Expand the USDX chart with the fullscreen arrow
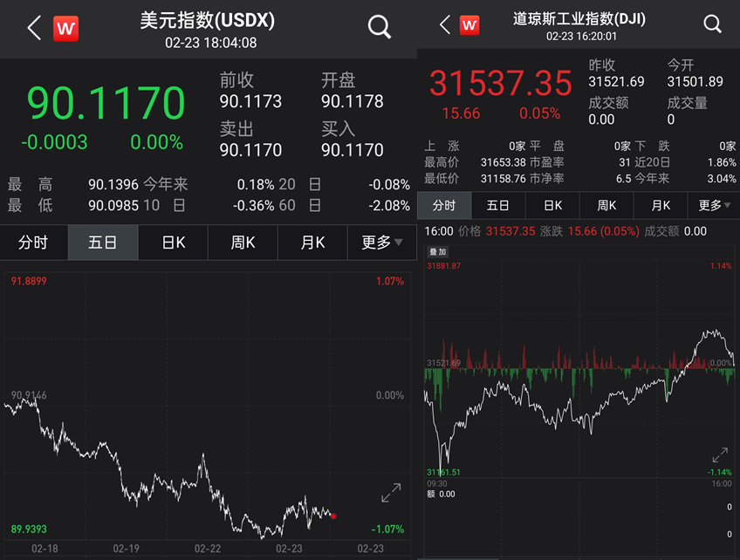Screen dimensions: 740x560 point(390,494)
